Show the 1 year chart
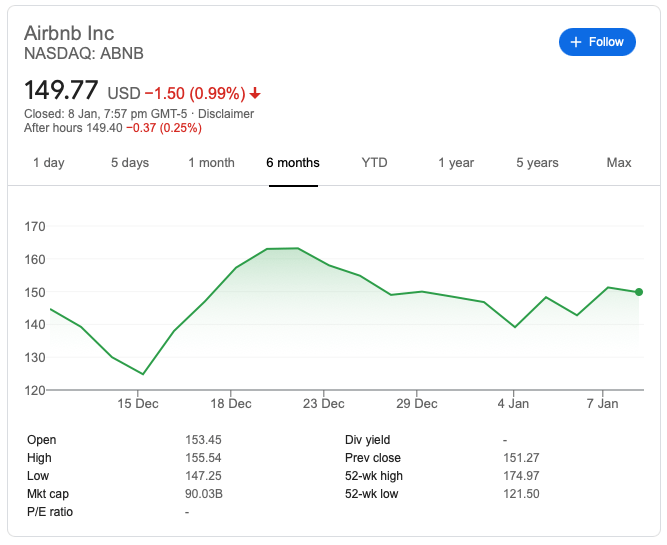The height and width of the screenshot is (545, 667). (x=456, y=163)
